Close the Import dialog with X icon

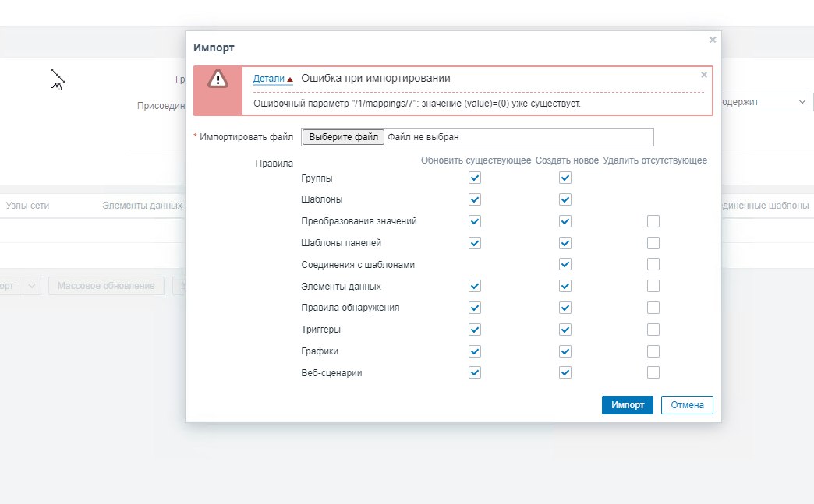click(x=712, y=39)
